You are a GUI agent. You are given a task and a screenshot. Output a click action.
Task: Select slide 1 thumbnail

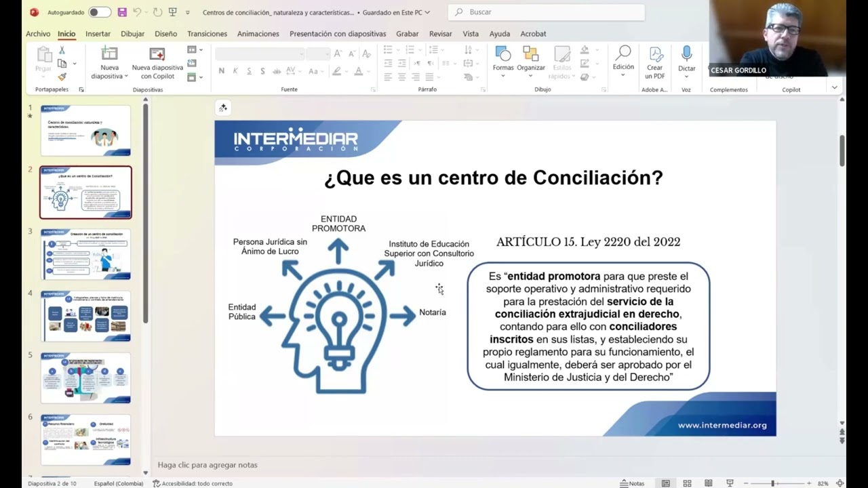click(85, 130)
